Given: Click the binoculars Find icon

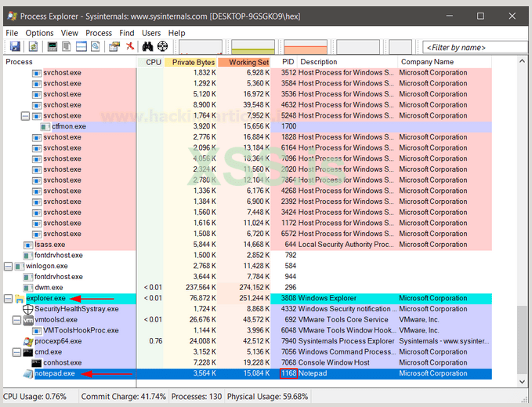Looking at the screenshot, I should [x=148, y=47].
